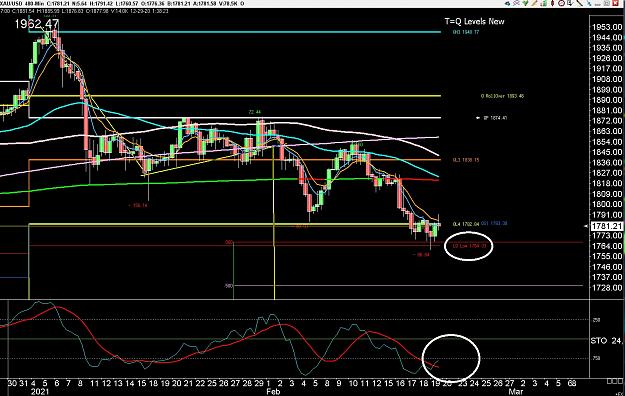Click the green 72.44 annotation above the candles

tap(254, 112)
